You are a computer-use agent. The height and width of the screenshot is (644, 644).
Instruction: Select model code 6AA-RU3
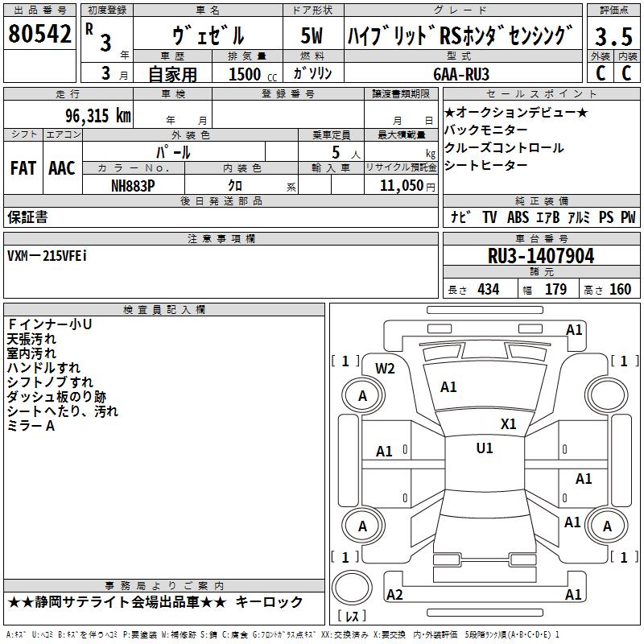tap(461, 74)
